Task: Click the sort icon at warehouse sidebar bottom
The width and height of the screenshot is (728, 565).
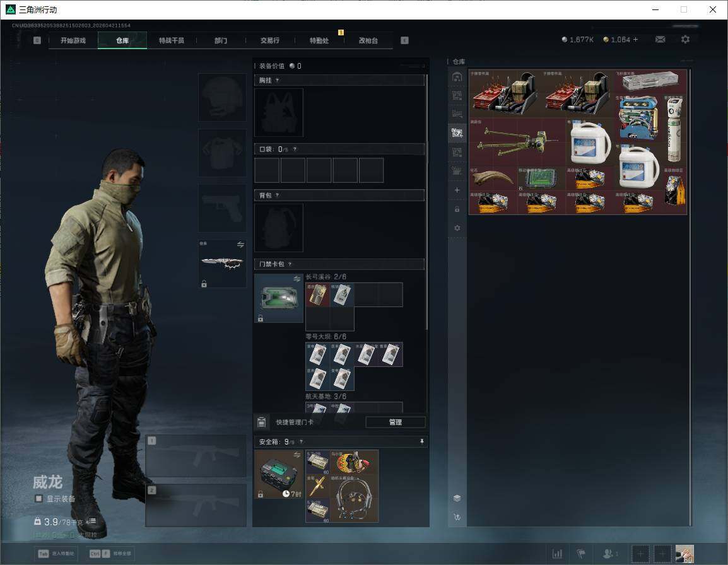Action: click(457, 517)
